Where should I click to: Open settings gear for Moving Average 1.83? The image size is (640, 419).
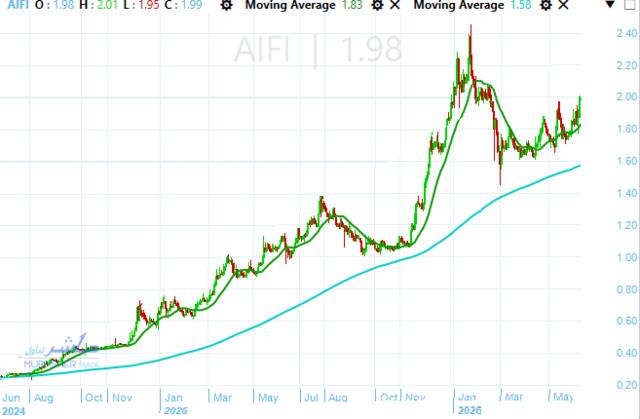pos(378,5)
